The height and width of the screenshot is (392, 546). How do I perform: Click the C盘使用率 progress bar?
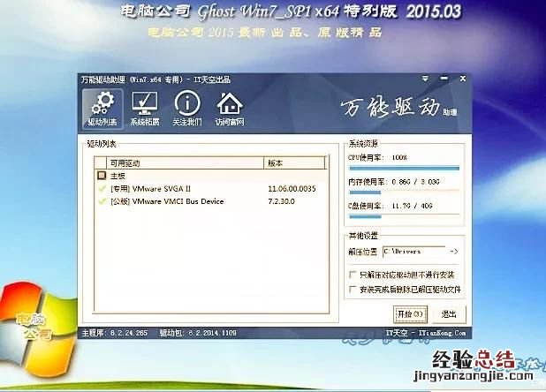405,216
